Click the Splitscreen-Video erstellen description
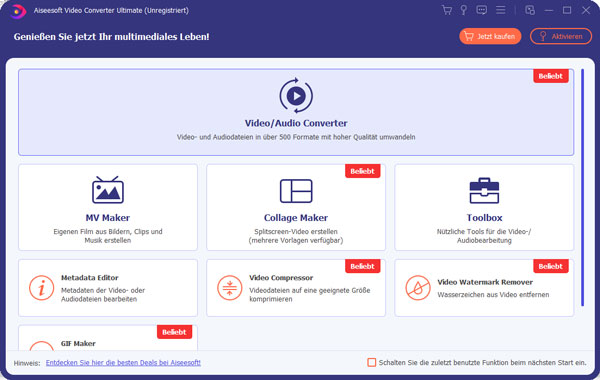This screenshot has width=600, height=380. tap(296, 236)
